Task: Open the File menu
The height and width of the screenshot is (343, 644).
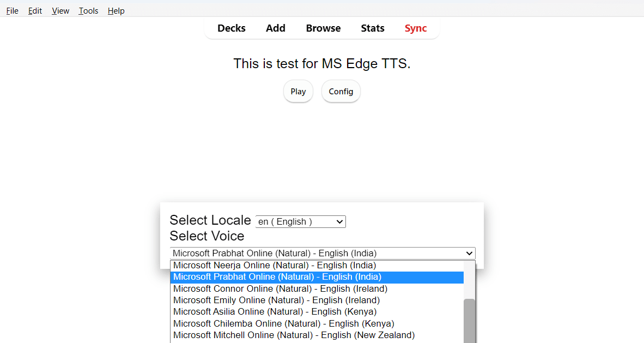Action: coord(13,11)
